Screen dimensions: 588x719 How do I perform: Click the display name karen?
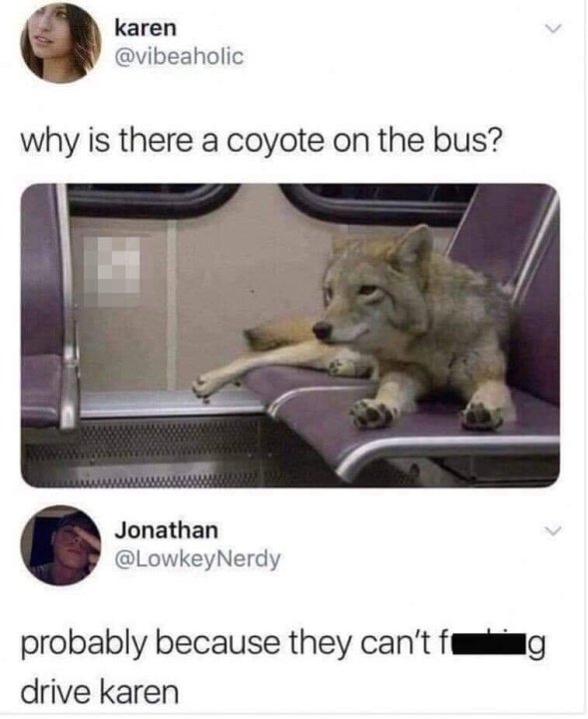(146, 28)
